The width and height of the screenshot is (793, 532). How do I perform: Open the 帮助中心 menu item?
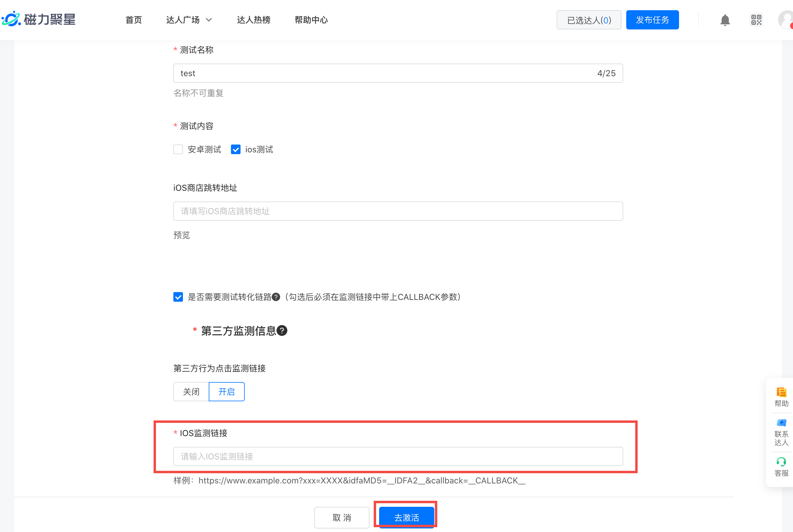(x=311, y=20)
